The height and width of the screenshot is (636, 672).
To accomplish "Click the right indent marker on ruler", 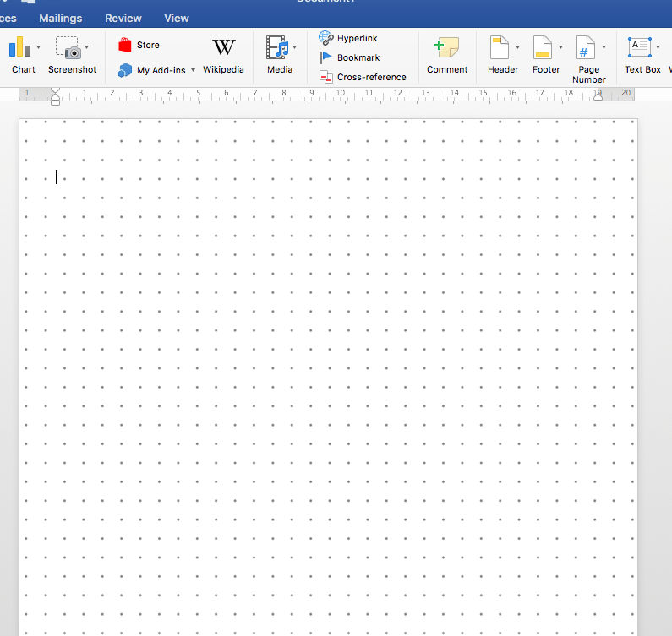I will click(x=598, y=97).
